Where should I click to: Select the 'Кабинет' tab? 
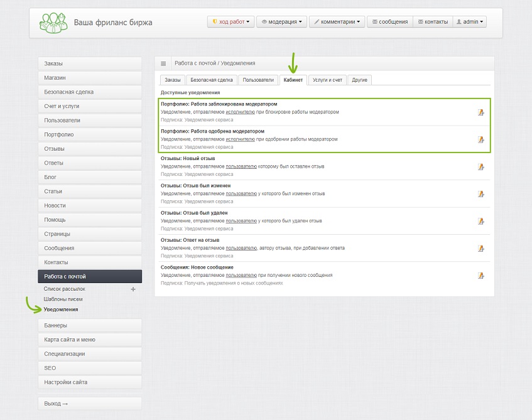coord(293,80)
